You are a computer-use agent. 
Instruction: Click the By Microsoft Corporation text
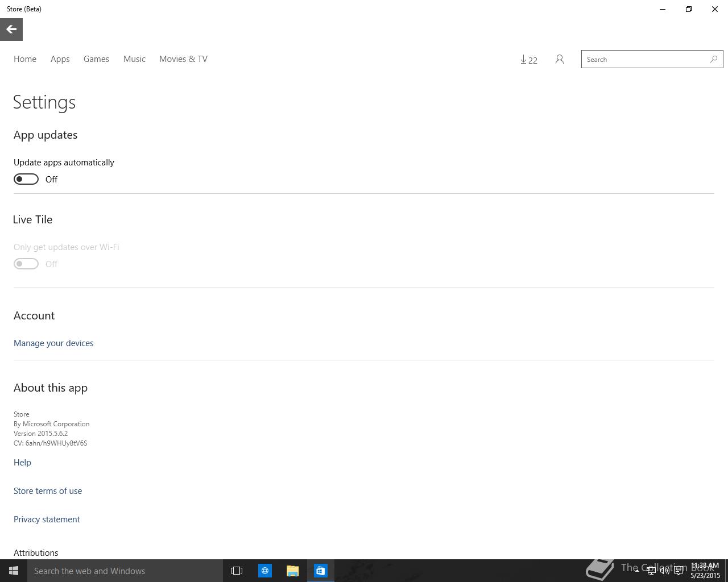click(x=51, y=424)
